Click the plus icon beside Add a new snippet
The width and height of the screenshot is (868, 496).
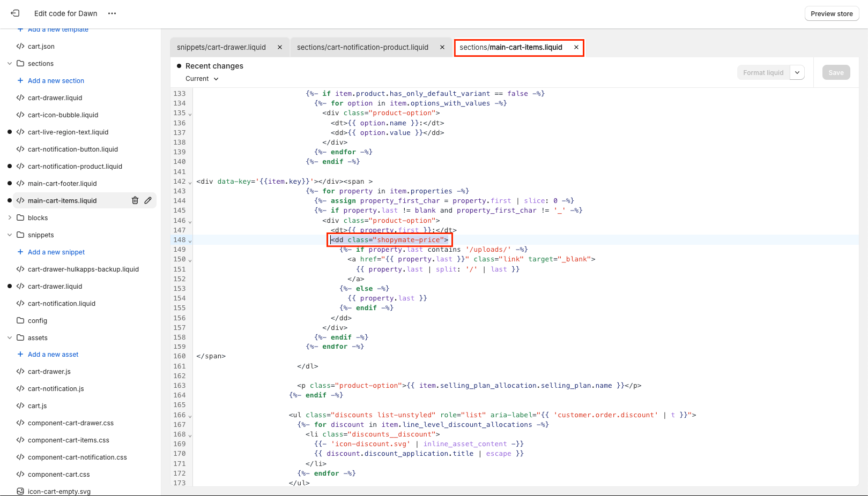coord(20,252)
